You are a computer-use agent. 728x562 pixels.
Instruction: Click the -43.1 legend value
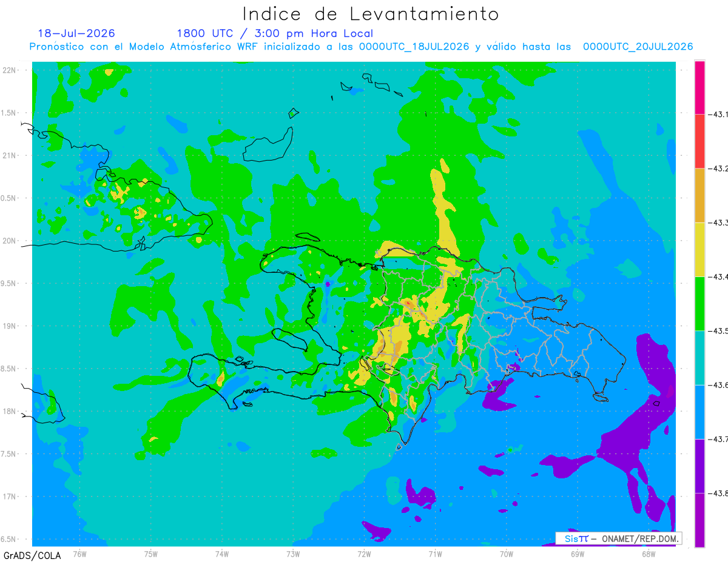(x=718, y=114)
